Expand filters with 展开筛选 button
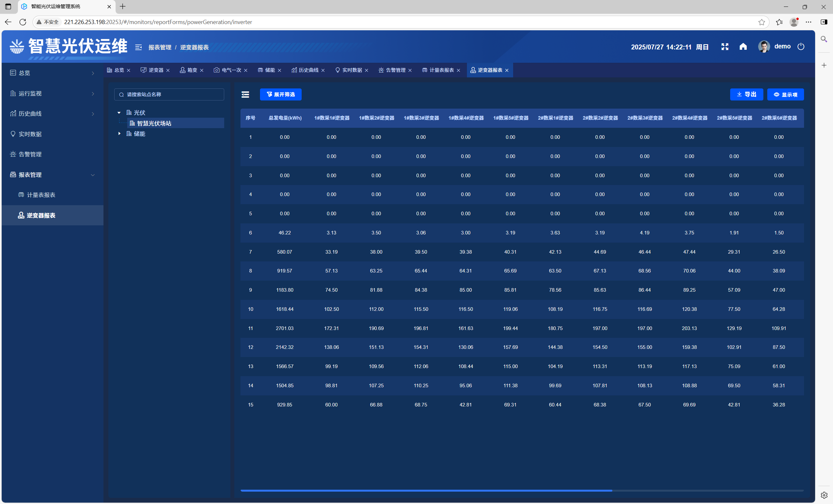This screenshot has height=504, width=833. click(x=280, y=95)
